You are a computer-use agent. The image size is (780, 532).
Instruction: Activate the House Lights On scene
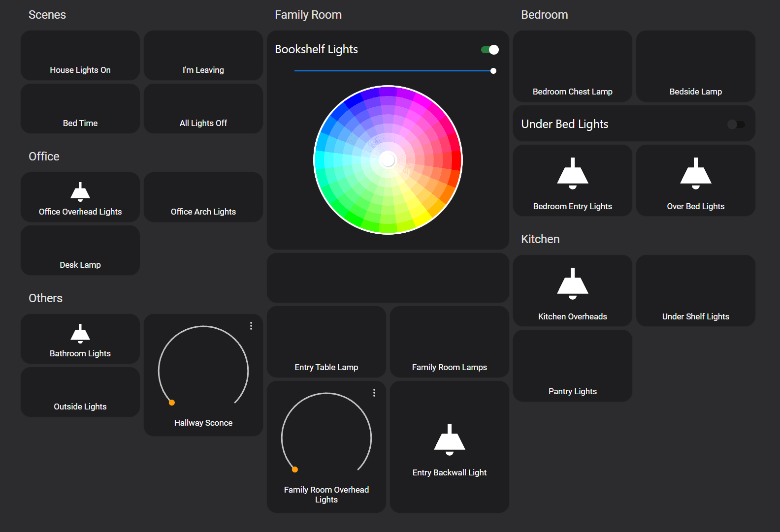80,56
